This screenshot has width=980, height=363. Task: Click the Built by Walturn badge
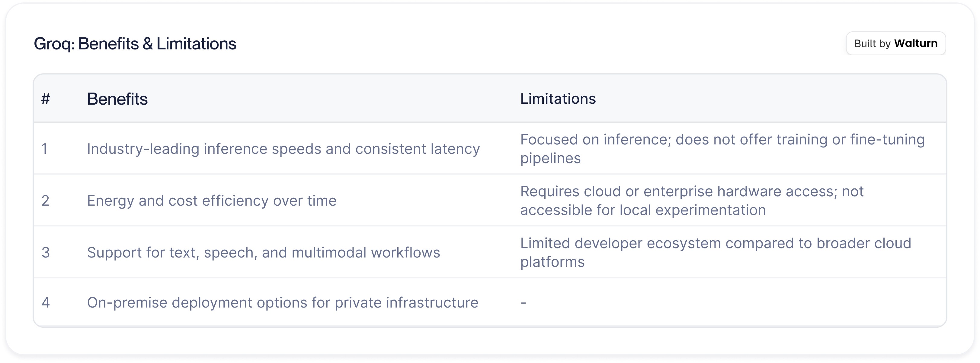tap(895, 43)
